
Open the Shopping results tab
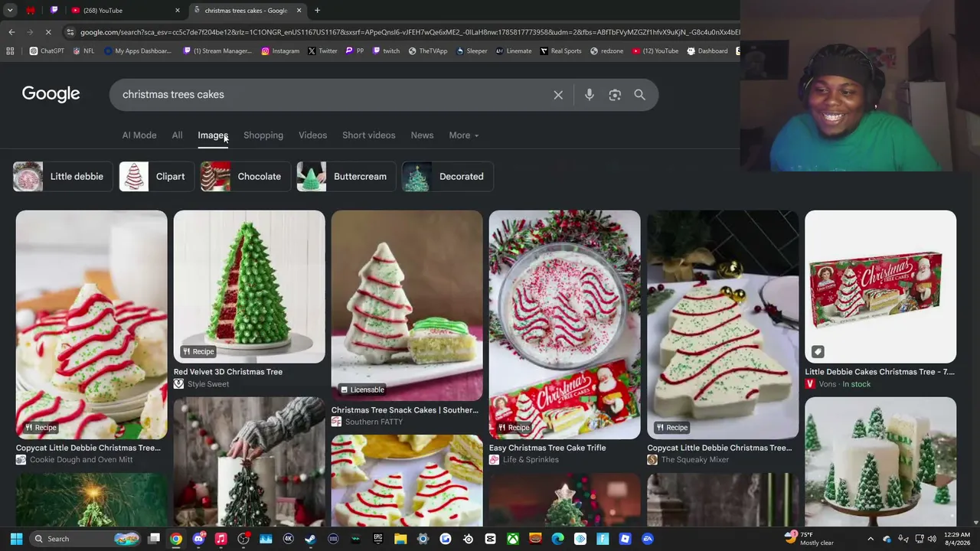263,135
